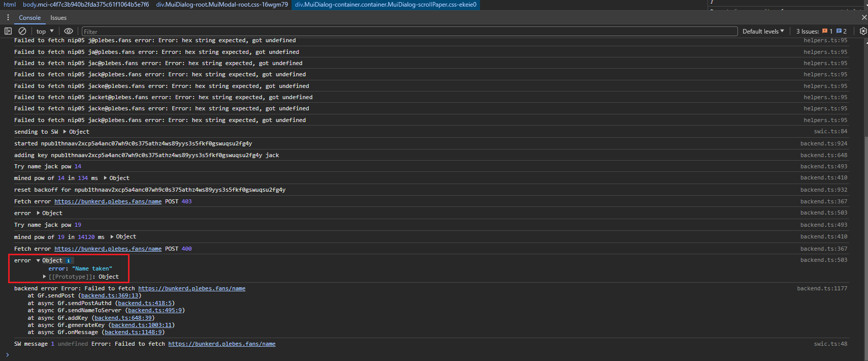Open the backend.ts:1177 source link
Image resolution: width=868 pixels, height=361 pixels.
[x=822, y=288]
